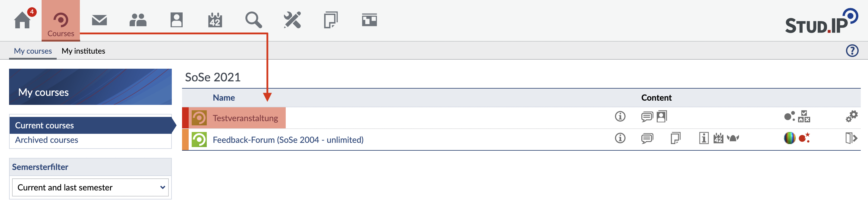
Task: Open the Messages envelope icon
Action: (x=99, y=20)
